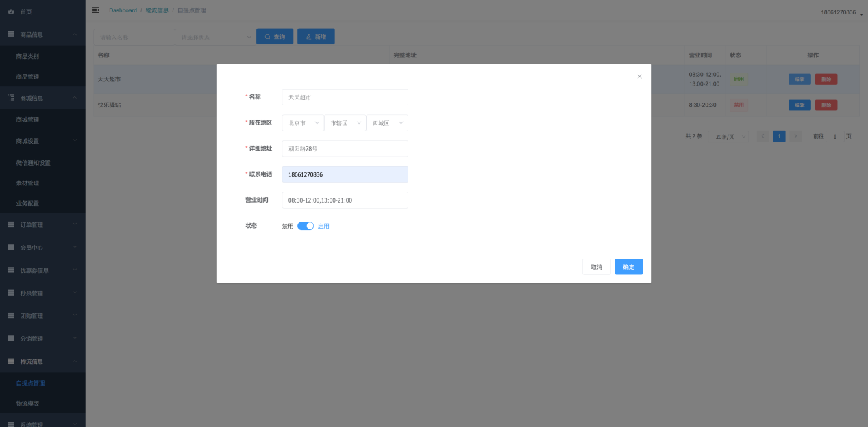Click the 首页 dashboard icon in sidebar
This screenshot has height=427, width=868.
click(11, 12)
